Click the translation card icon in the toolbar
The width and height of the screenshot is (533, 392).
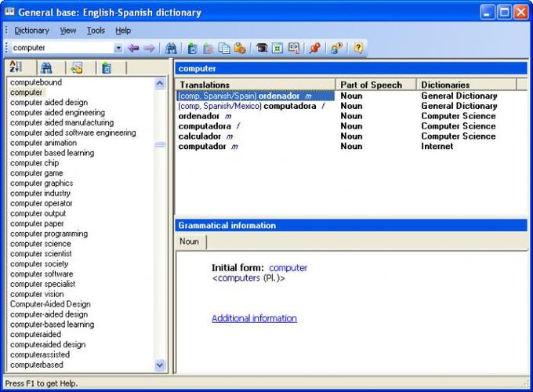coord(293,48)
